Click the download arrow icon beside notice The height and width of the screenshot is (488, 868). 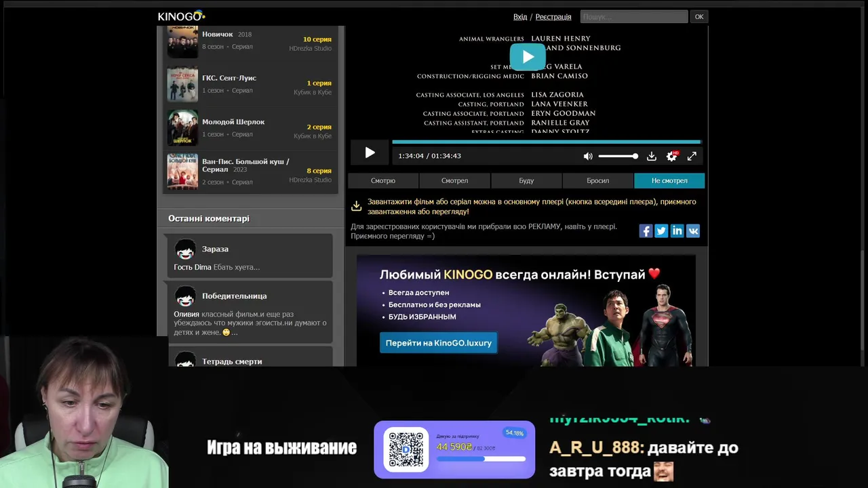[356, 206]
